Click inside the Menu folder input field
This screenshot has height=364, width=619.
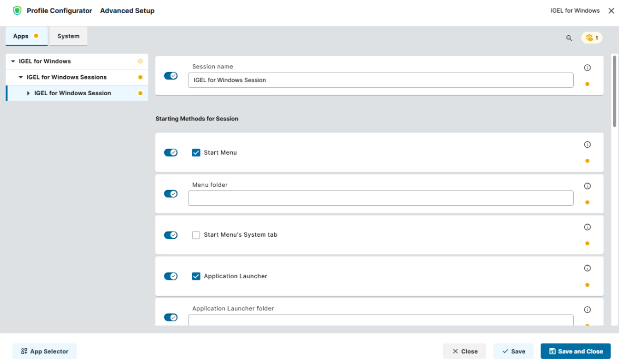point(380,197)
